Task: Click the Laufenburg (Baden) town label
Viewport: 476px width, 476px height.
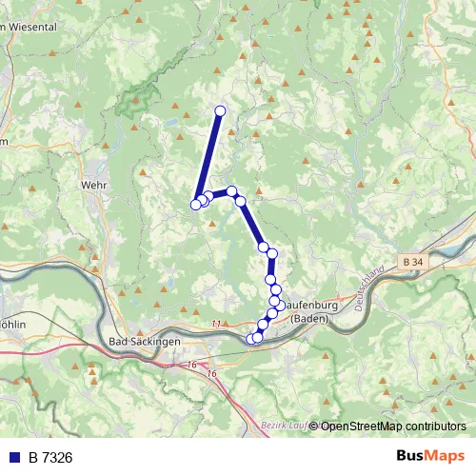Action: pos(309,312)
